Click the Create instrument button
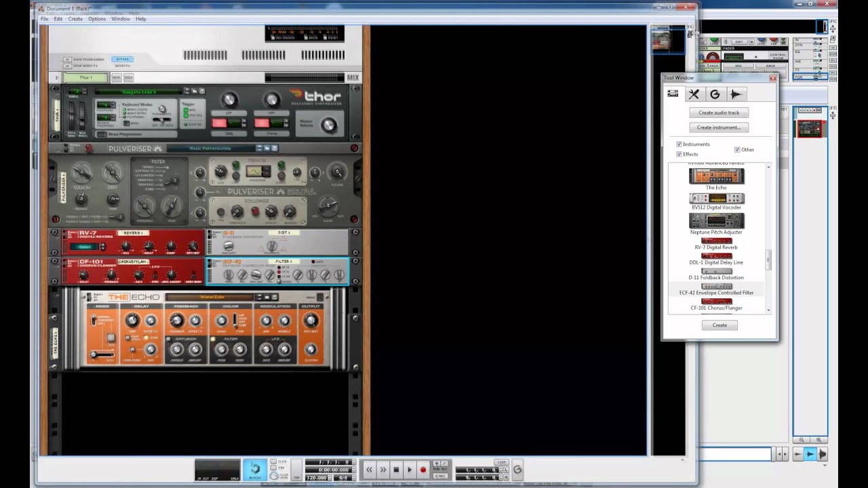 [719, 127]
